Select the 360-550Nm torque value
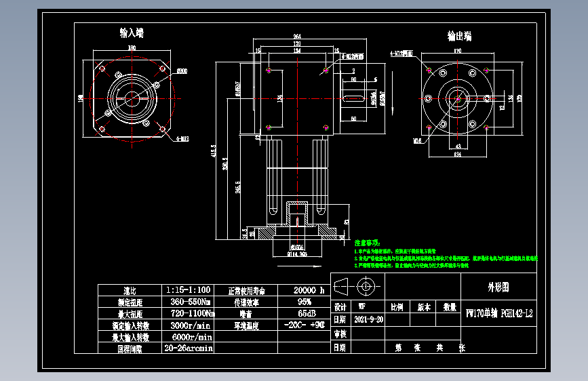The image size is (588, 381). point(191,302)
